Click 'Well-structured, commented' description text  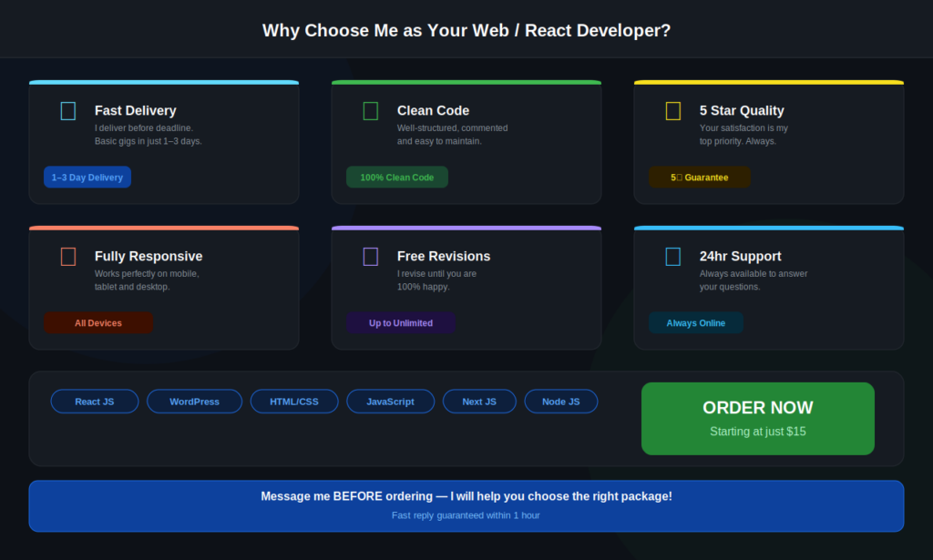tap(452, 127)
